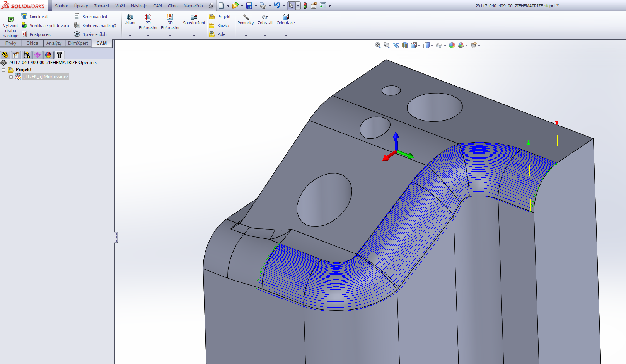
Task: Toggle the Select cursor tool
Action: pos(291,5)
